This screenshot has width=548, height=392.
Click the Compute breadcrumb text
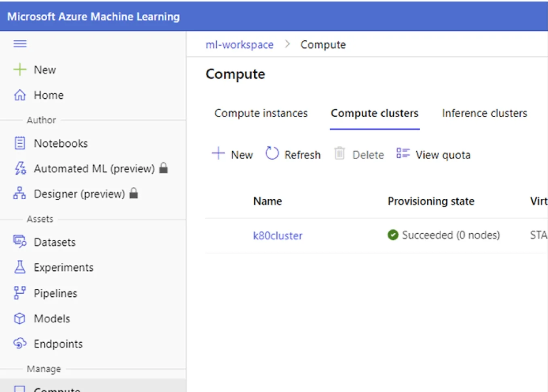click(x=323, y=44)
